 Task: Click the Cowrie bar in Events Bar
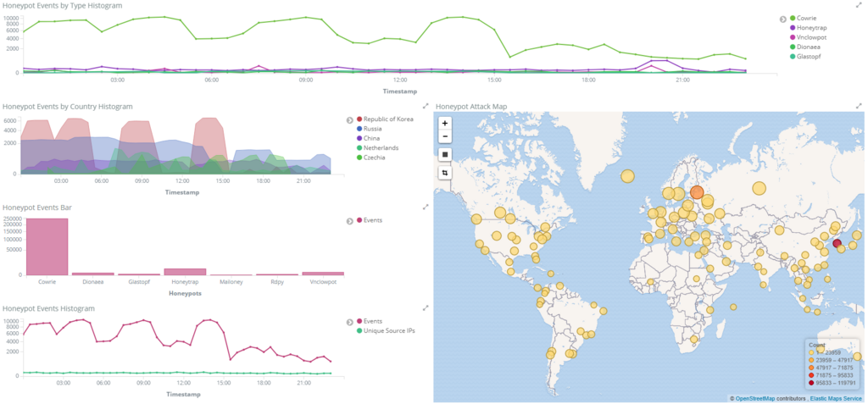click(47, 246)
